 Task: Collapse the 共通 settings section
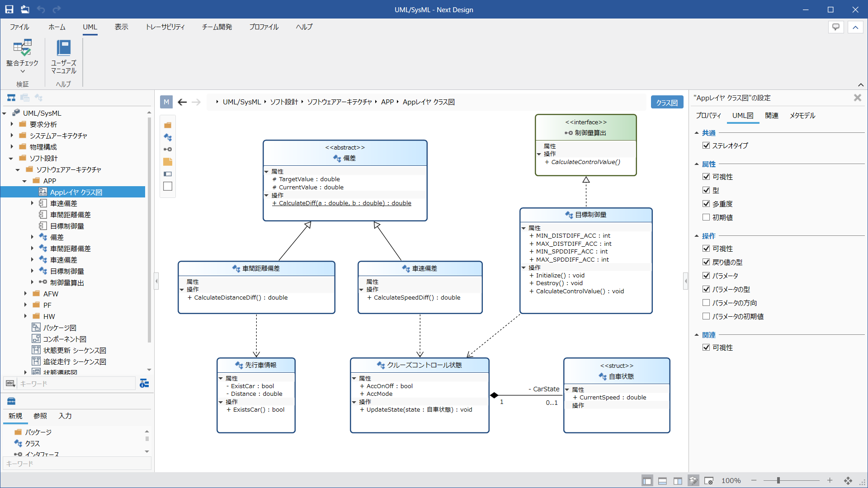tap(697, 133)
